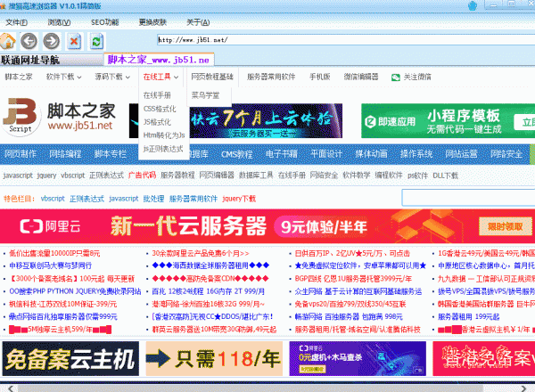Open the 服务器常用软件 top nav link

point(271,77)
